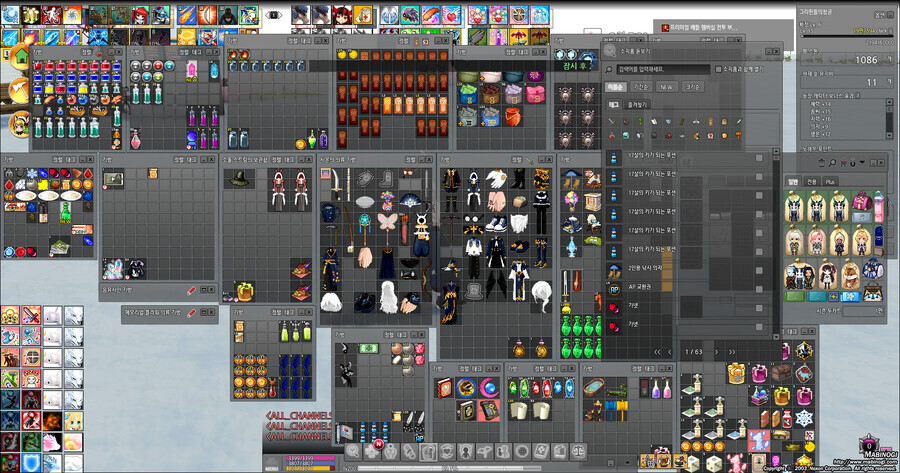Click the 검색어를 입력하세요 search field
This screenshot has width=900, height=473.
660,69
